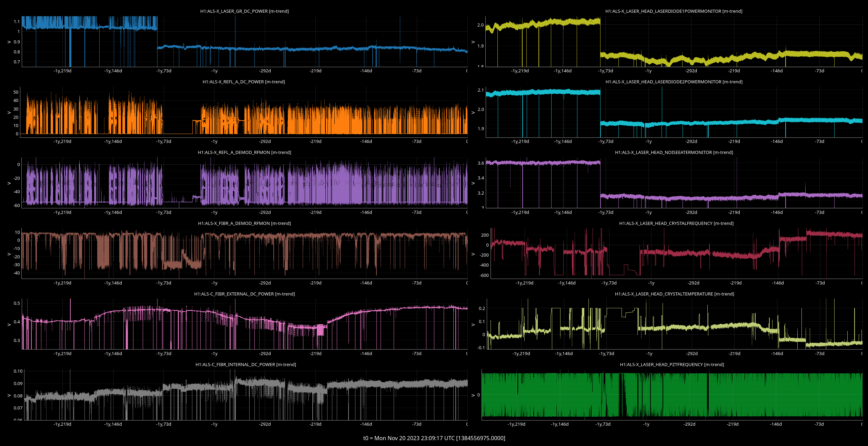Click the NOISEEATERMONITOR plot title
868x446 pixels.
(674, 153)
